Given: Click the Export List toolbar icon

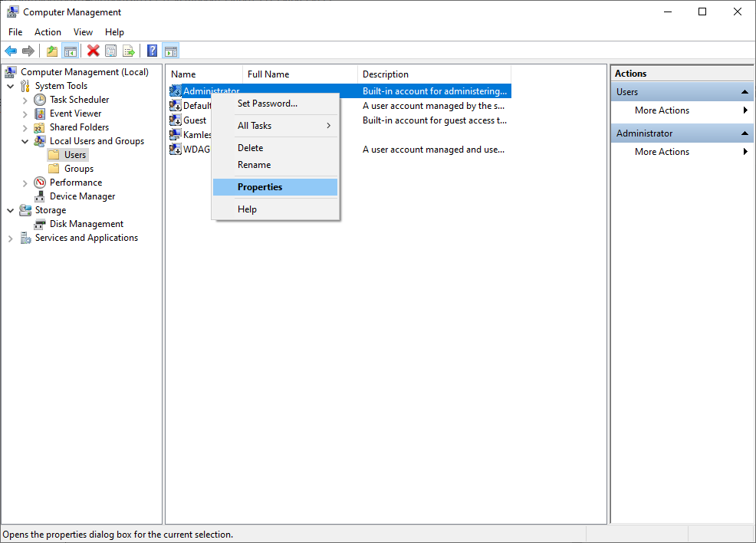Looking at the screenshot, I should pyautogui.click(x=129, y=51).
